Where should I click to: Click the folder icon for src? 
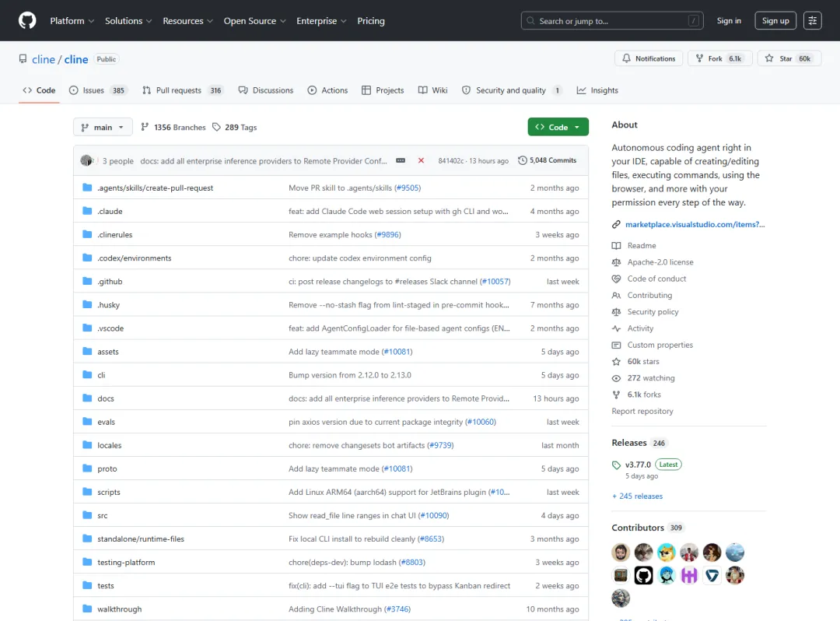[x=87, y=515]
